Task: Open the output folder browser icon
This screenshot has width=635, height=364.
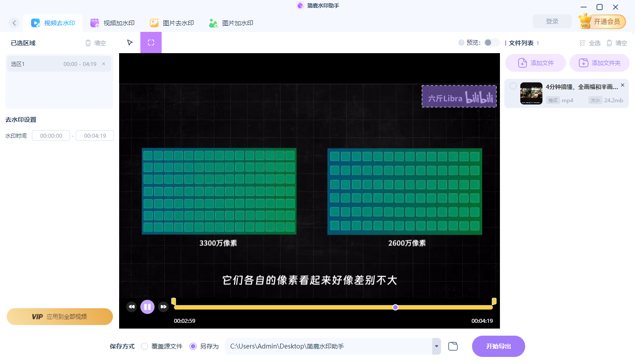Action: coord(453,346)
